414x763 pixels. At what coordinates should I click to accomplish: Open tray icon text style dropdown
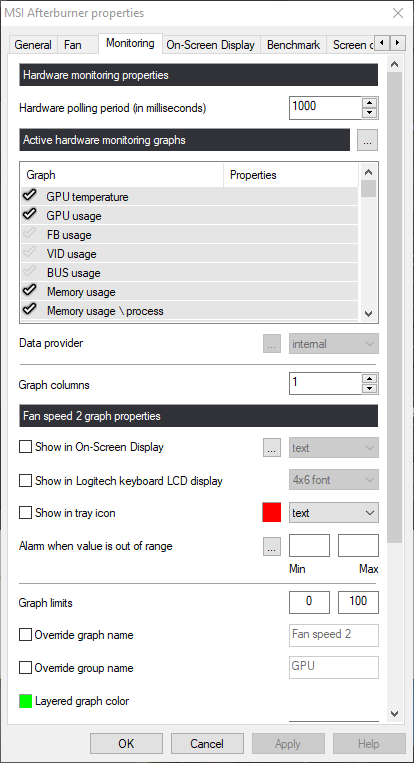coord(334,513)
